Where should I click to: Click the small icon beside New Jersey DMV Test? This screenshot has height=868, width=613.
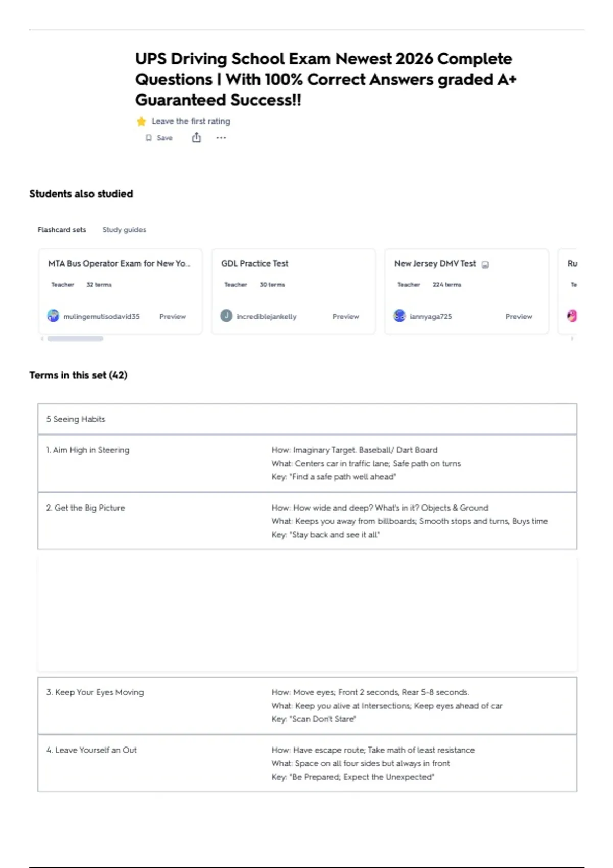(x=485, y=264)
